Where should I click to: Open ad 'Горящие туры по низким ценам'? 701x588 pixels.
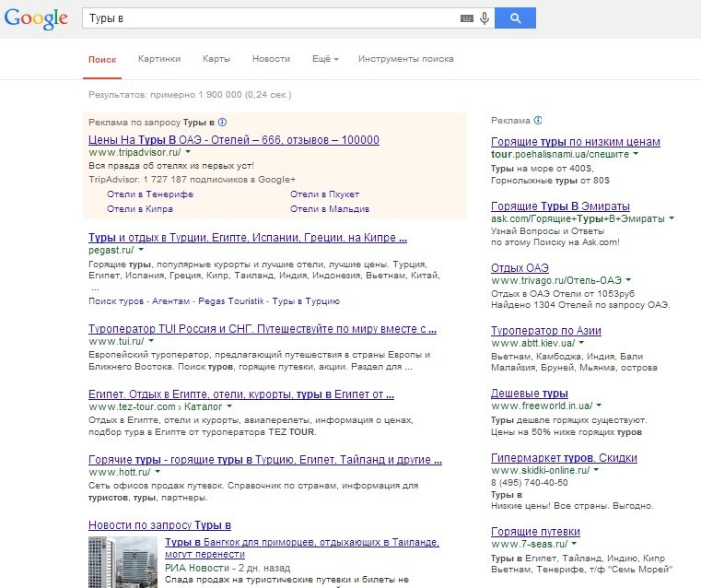[576, 142]
